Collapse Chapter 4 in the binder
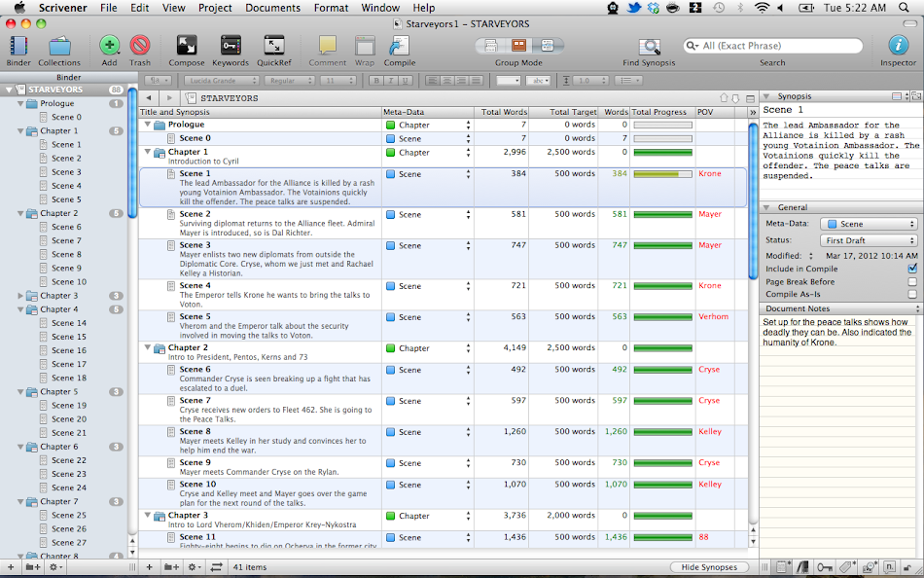 20,309
